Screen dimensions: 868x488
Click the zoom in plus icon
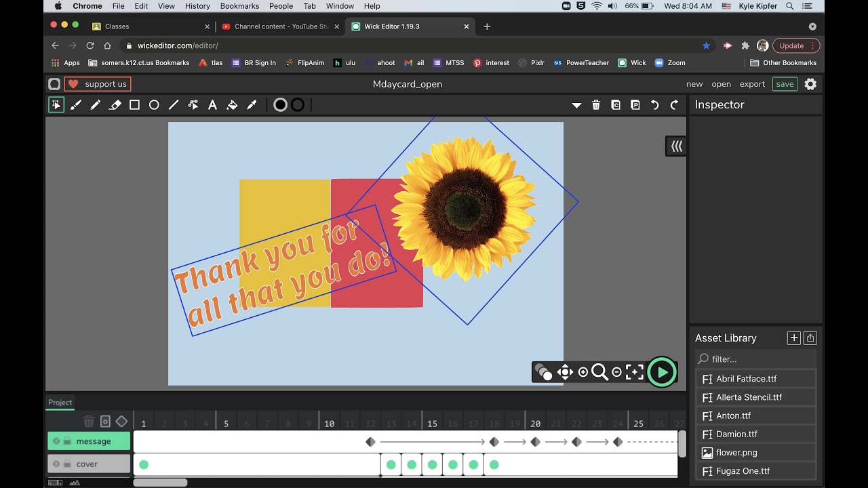pyautogui.click(x=583, y=372)
